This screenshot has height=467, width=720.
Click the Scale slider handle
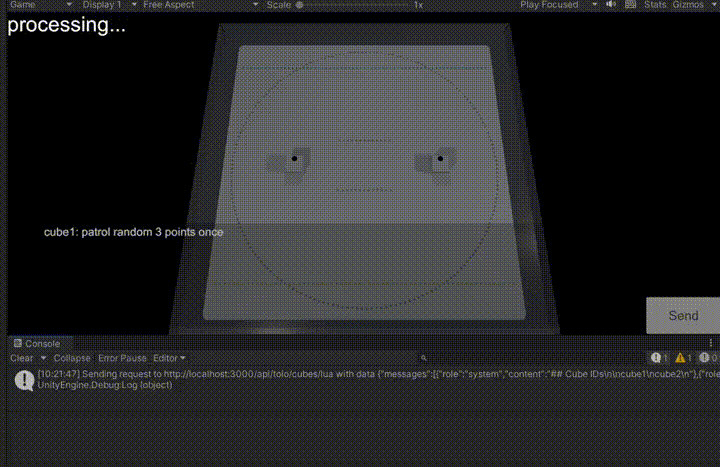tap(299, 5)
